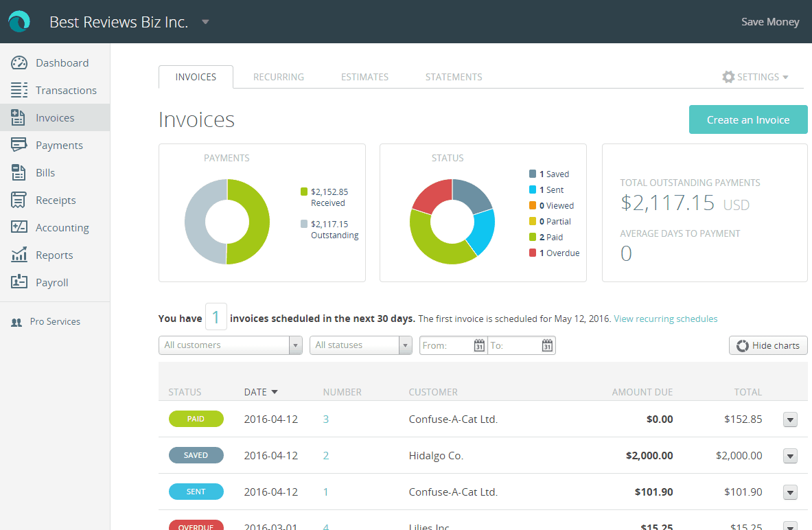Open Reports from the sidebar

pos(54,255)
